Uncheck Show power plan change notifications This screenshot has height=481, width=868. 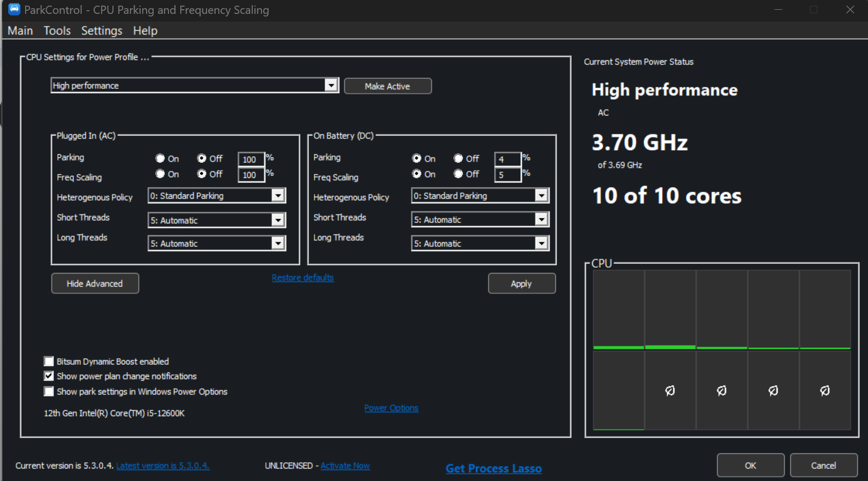pos(49,376)
